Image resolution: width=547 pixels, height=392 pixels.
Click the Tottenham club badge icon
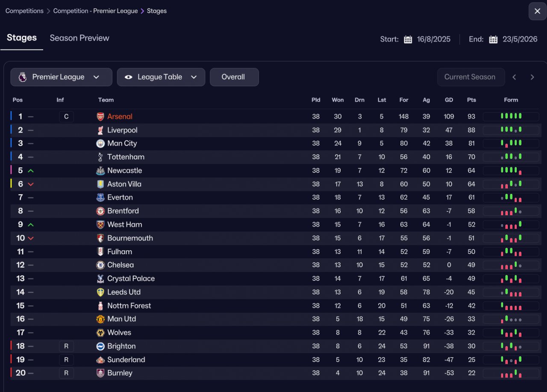(100, 157)
